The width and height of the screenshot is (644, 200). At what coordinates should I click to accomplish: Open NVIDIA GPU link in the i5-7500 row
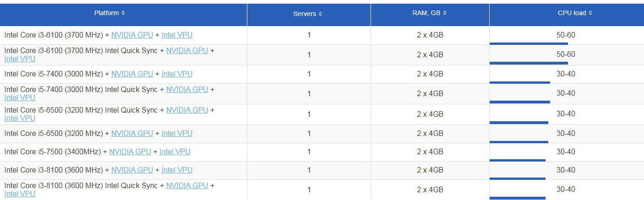(130, 151)
